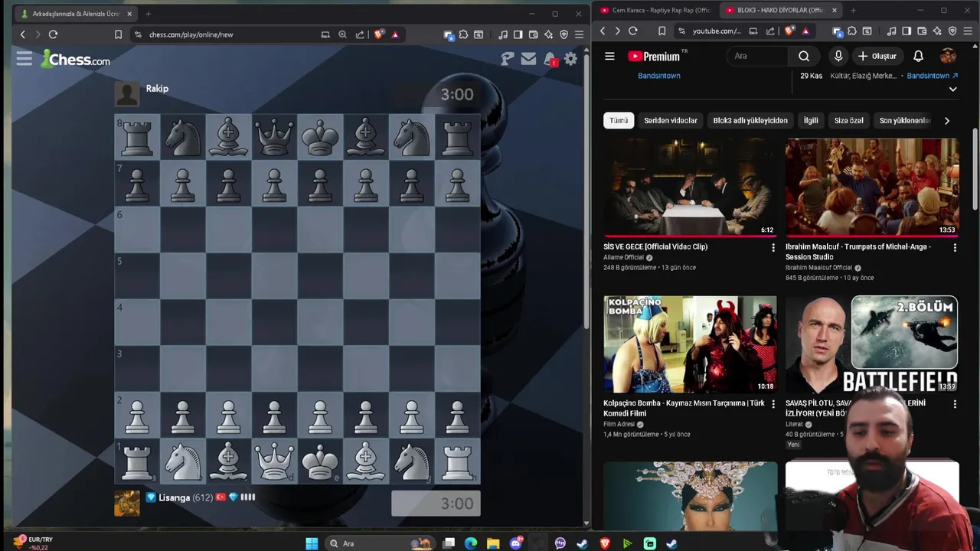
Task: Select Blok3 adlı yükleyiciden chip
Action: [x=750, y=120]
